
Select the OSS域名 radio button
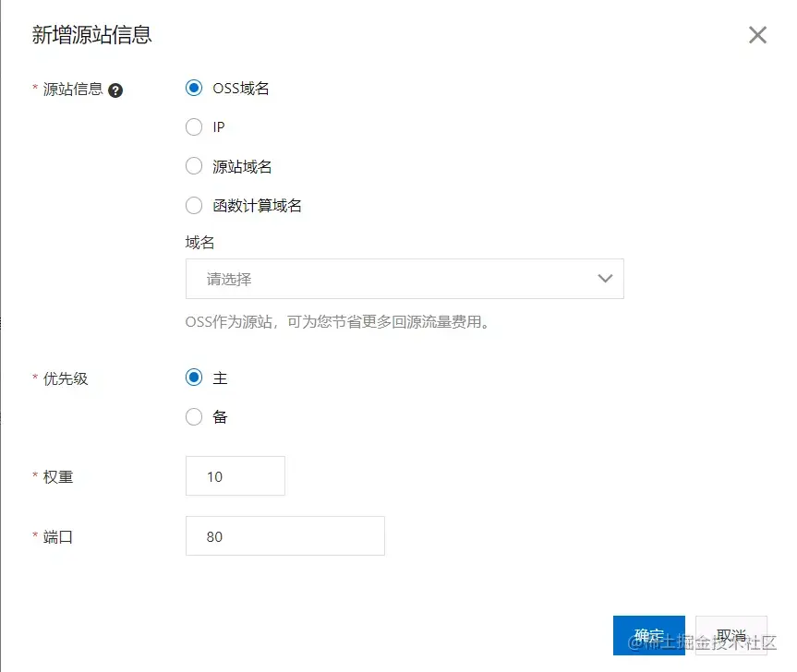(x=194, y=88)
